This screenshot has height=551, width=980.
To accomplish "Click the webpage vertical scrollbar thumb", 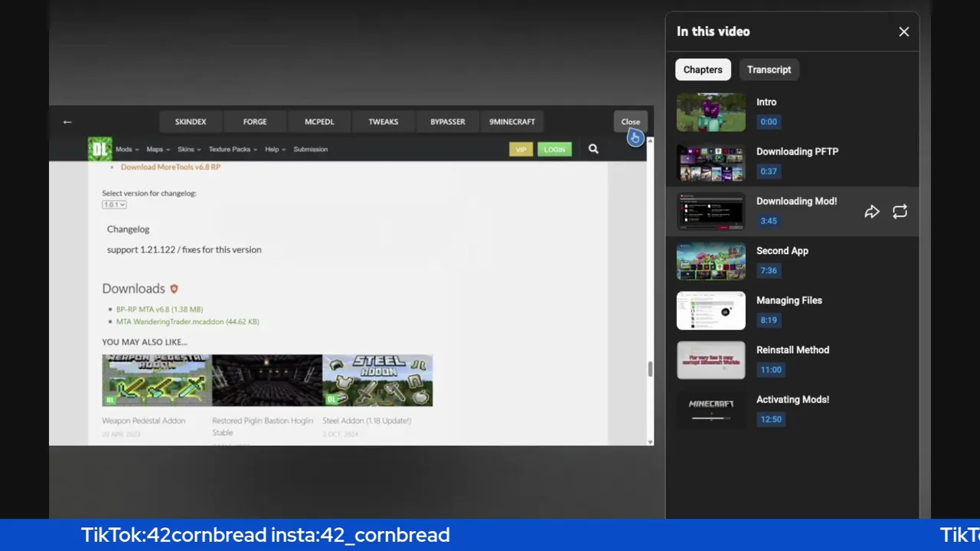I will click(650, 370).
